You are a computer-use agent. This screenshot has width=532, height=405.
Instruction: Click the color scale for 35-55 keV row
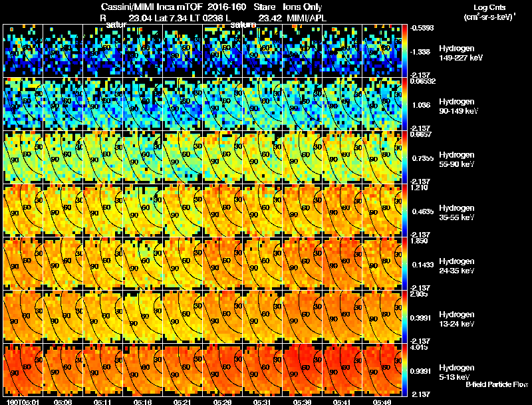[x=404, y=210]
